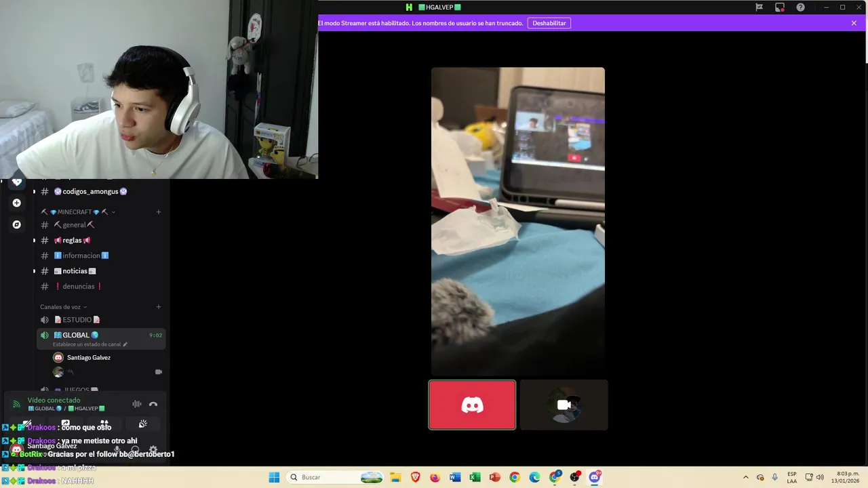Click 'Video conectado' status text
Screen dimensions: 868x488
[54, 401]
